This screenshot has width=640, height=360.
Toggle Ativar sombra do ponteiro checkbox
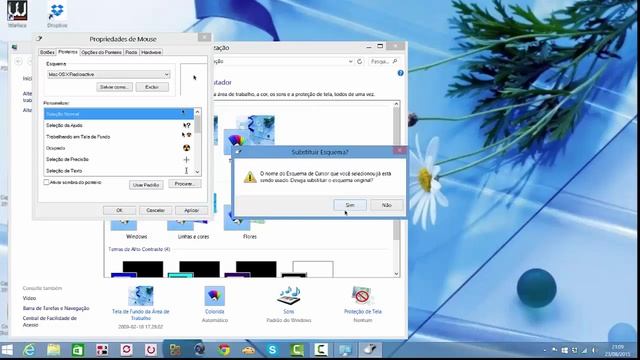pos(47,182)
